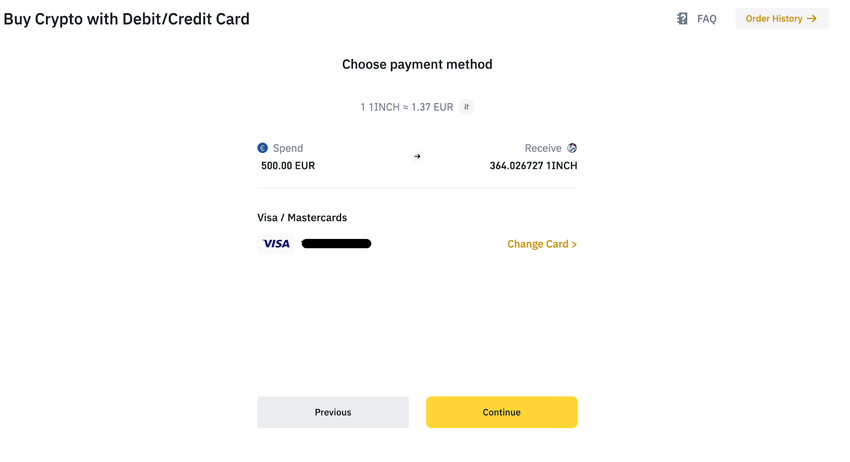The width and height of the screenshot is (850, 462).
Task: Expand Change Card options
Action: [542, 244]
